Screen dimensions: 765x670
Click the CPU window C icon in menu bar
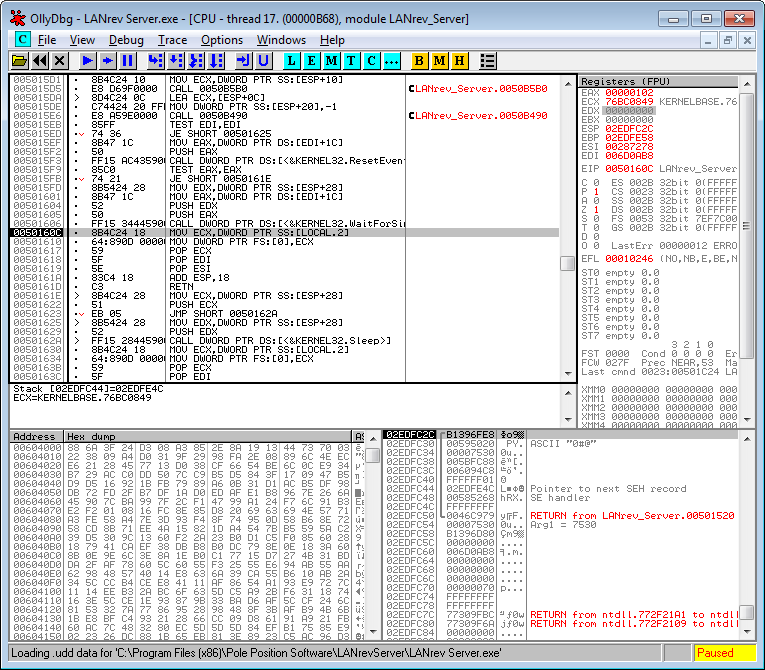pos(22,40)
